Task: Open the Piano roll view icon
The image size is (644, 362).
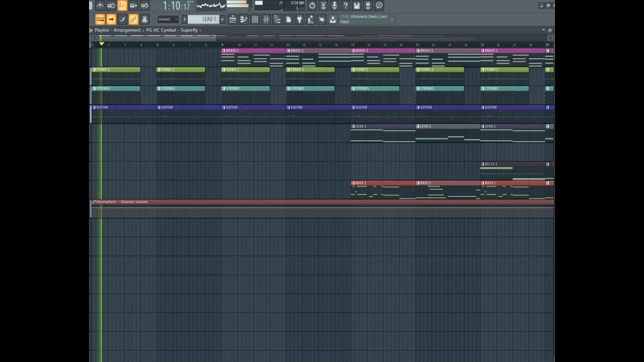Action: pos(244,19)
